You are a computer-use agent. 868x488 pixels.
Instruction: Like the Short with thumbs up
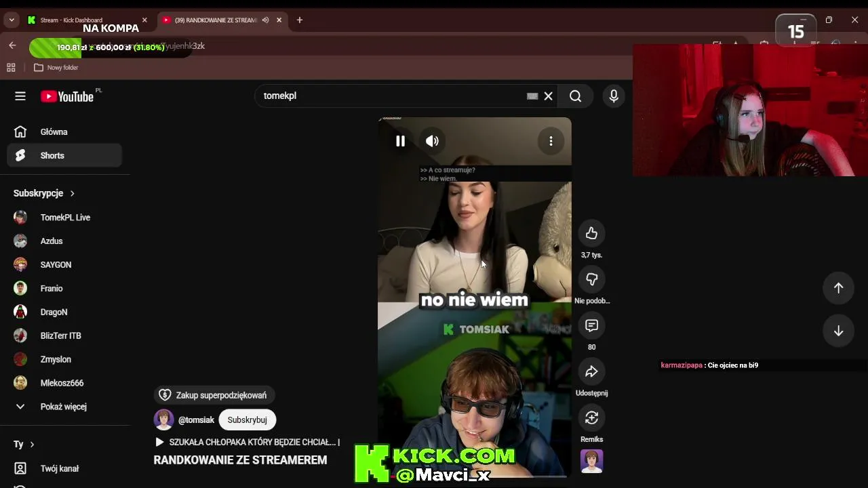(591, 233)
